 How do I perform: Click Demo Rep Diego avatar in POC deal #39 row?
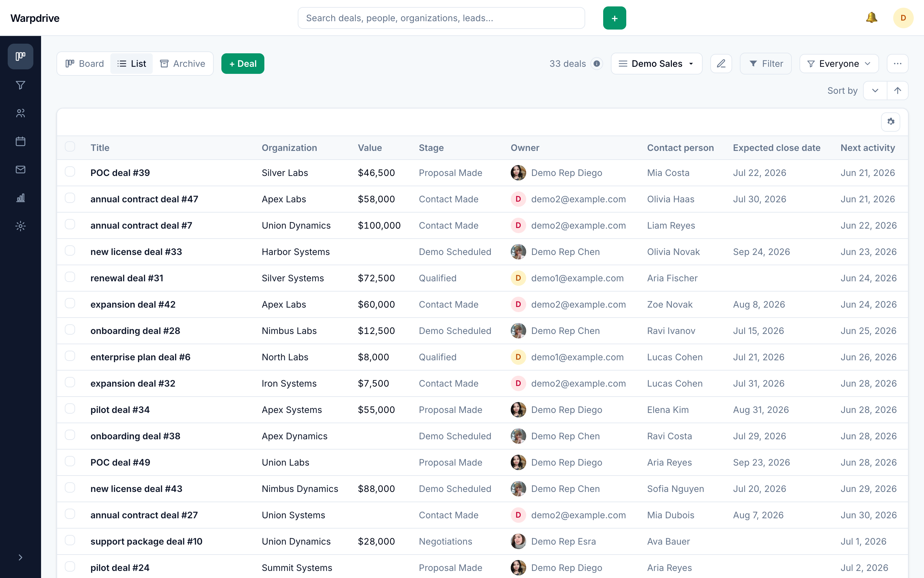pos(518,173)
